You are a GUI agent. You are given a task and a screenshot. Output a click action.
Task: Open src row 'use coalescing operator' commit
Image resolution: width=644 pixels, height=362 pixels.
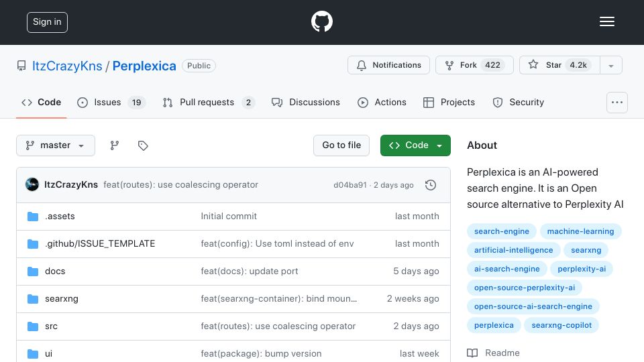tap(278, 326)
